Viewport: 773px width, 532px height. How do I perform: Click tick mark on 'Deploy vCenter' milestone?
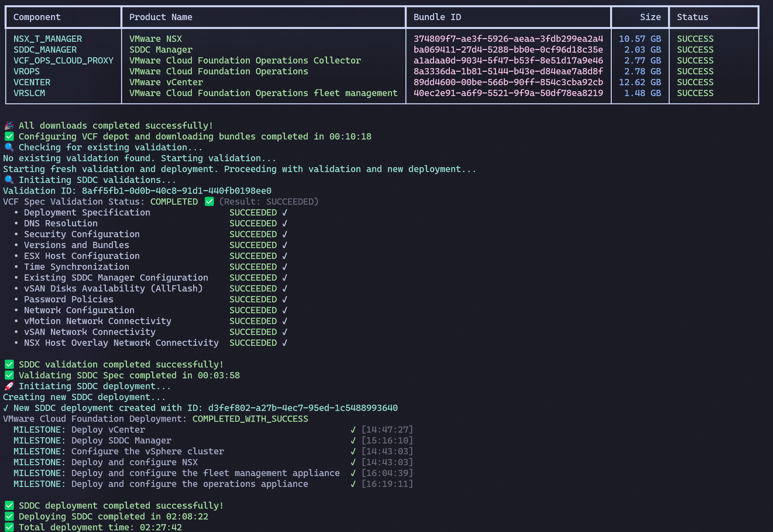pyautogui.click(x=353, y=430)
